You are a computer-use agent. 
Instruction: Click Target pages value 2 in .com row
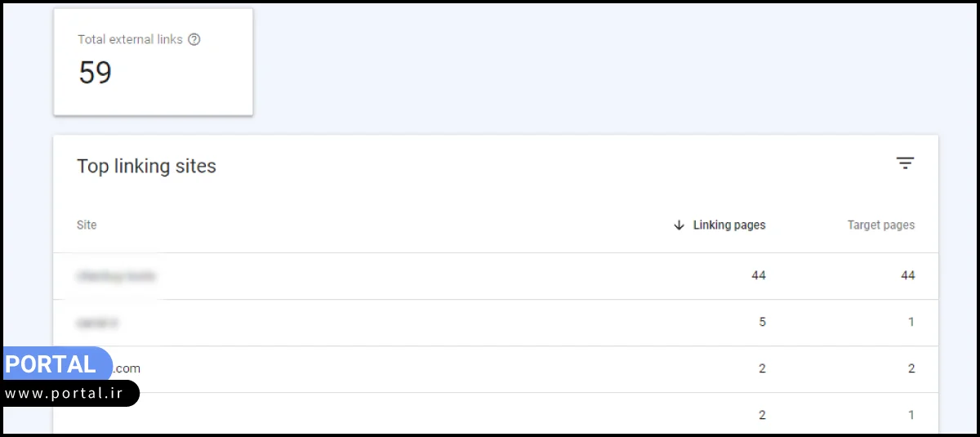[x=911, y=368]
